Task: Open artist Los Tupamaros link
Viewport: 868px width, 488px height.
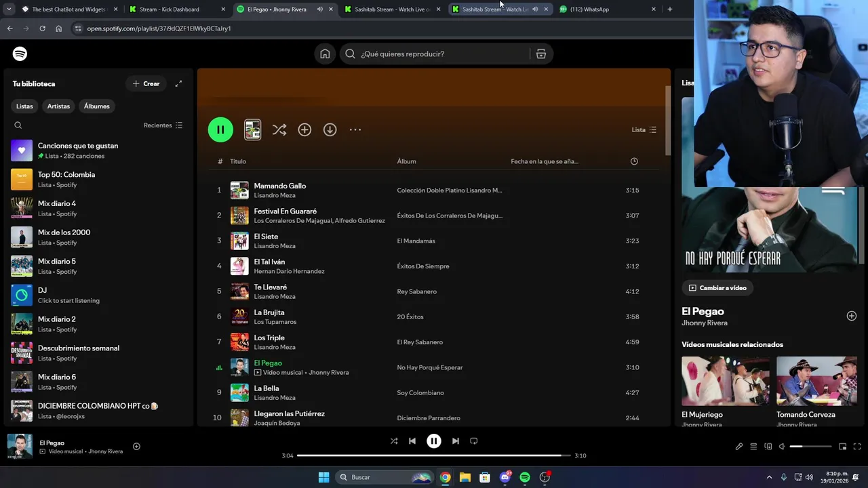Action: [275, 322]
